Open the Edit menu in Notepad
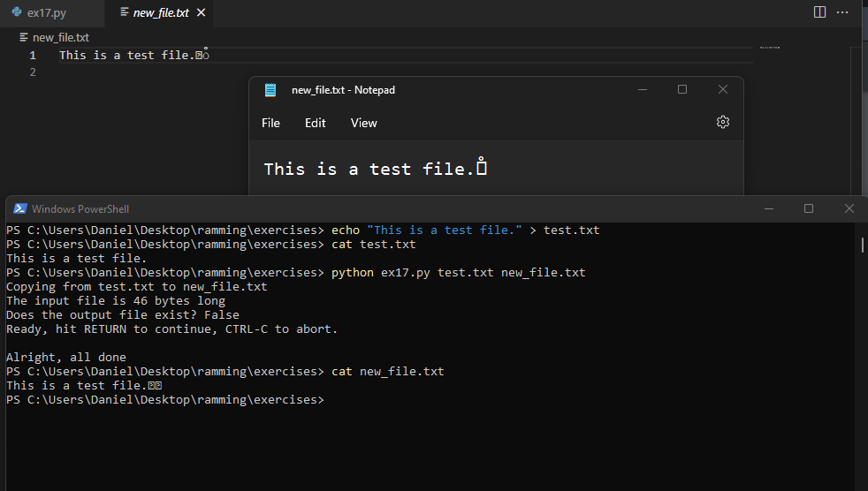Viewport: 868px width, 491px height. (x=316, y=123)
